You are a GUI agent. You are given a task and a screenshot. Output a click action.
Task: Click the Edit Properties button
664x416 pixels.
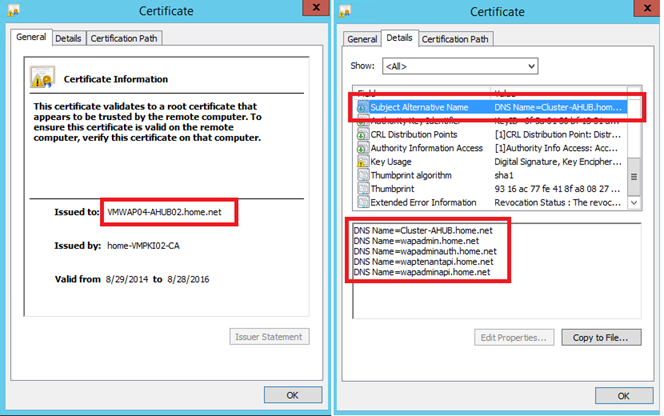514,338
